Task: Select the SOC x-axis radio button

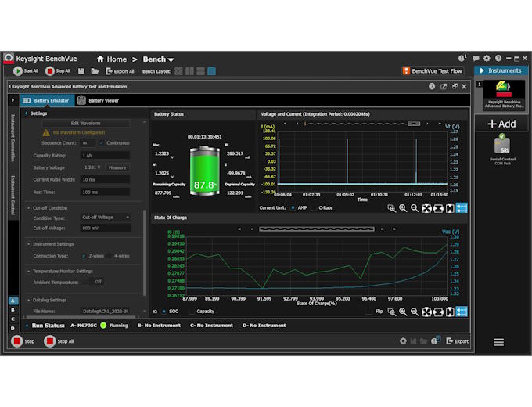Action: coord(164,312)
